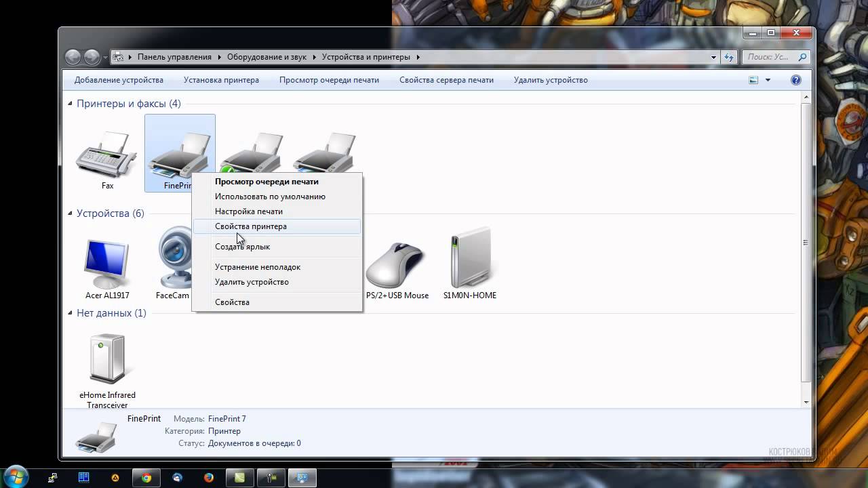This screenshot has width=868, height=488.
Task: Choose Устранение неполадок menu entry
Action: (x=277, y=267)
